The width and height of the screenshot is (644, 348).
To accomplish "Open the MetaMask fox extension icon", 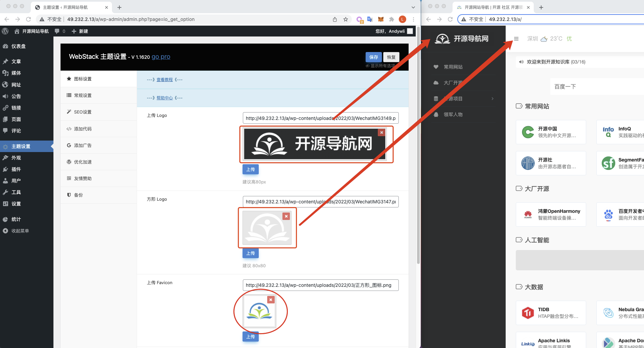I will pyautogui.click(x=381, y=19).
